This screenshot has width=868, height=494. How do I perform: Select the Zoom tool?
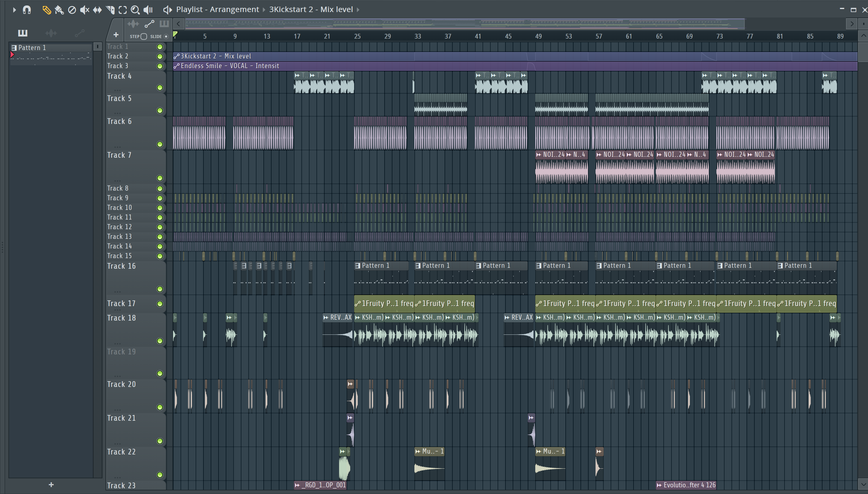[x=135, y=10]
